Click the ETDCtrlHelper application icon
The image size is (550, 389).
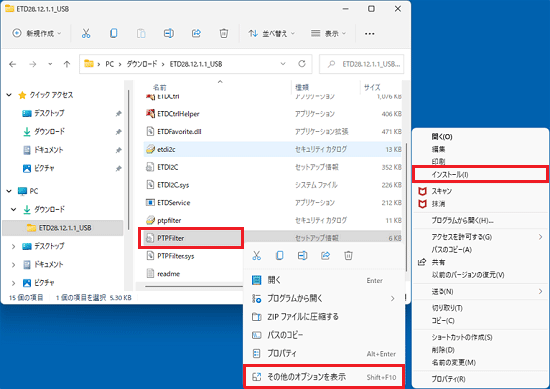150,113
